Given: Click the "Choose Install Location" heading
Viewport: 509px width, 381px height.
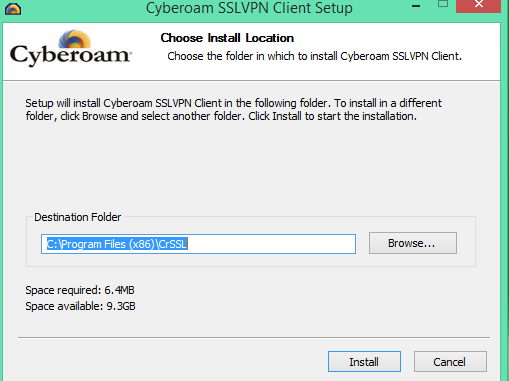Looking at the screenshot, I should (227, 38).
